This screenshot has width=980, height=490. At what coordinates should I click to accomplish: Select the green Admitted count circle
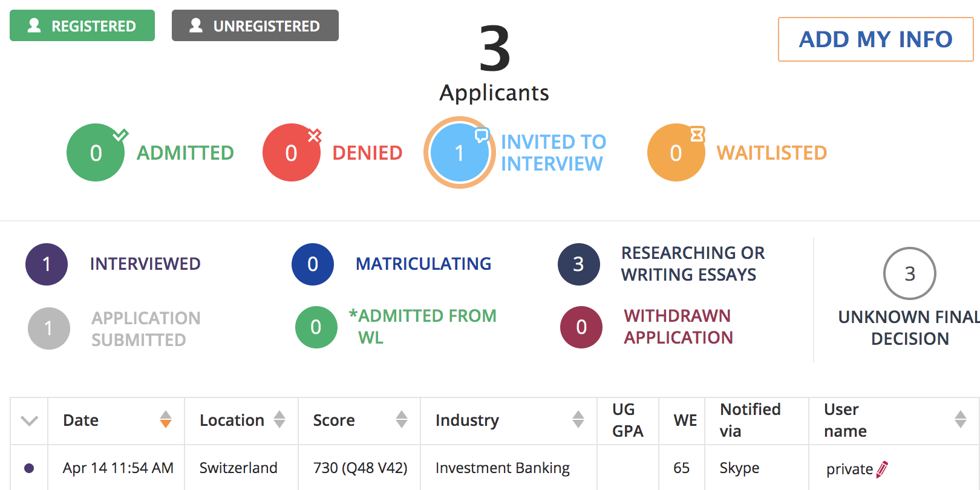click(x=96, y=152)
